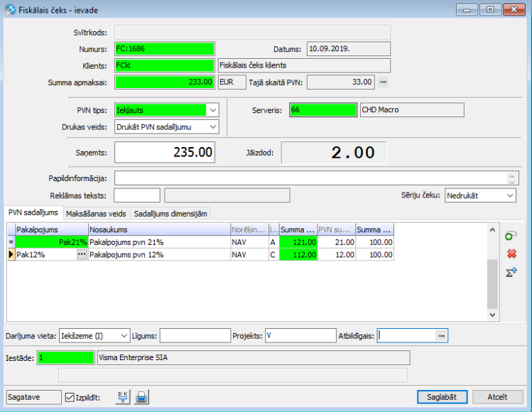The height and width of the screenshot is (412, 532).
Task: Click the 21.00 PVN amount cell
Action: [x=336, y=242]
